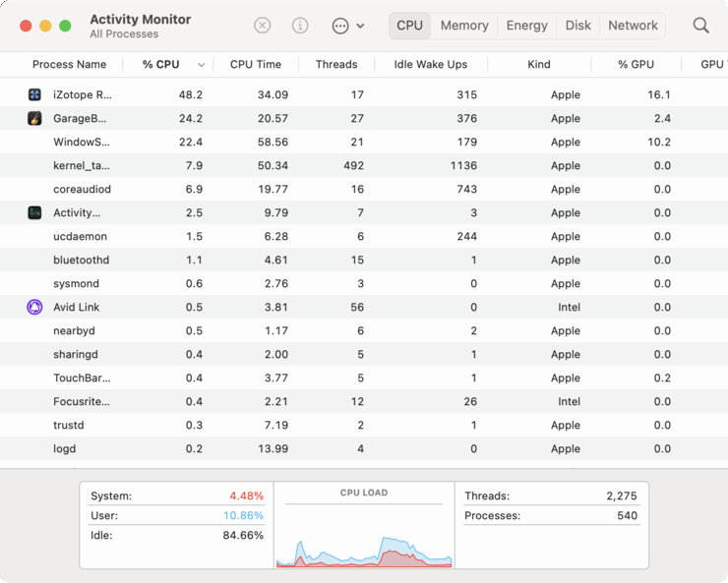728x583 pixels.
Task: Click the Intel kind in Focusrite row
Action: coord(569,402)
